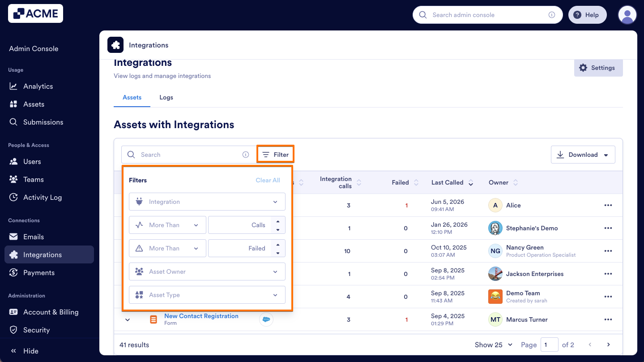
Task: Open the Integration filter dropdown
Action: (x=207, y=202)
